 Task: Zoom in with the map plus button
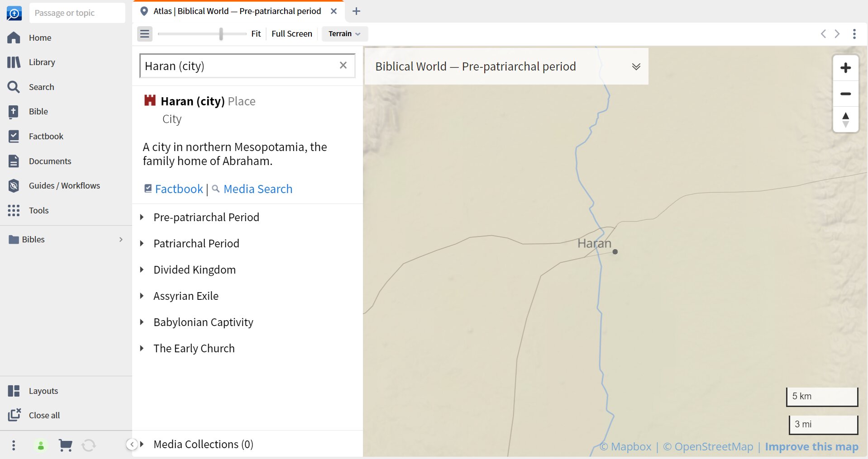coord(845,68)
